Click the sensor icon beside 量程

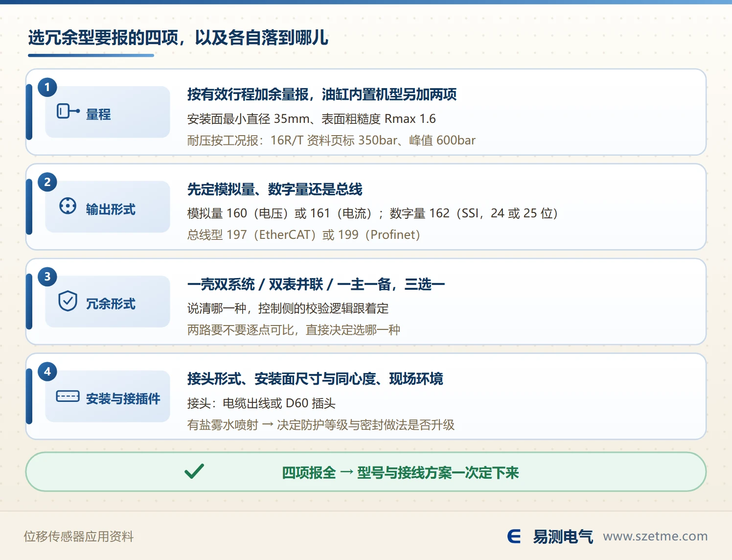68,112
